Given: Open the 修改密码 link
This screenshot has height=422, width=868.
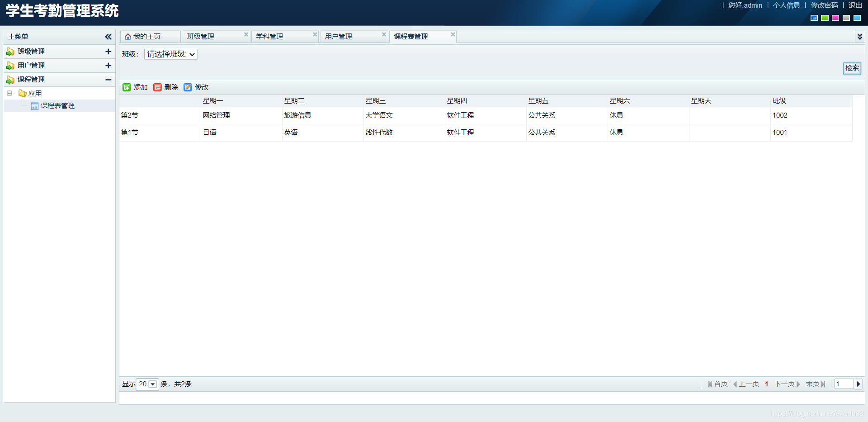Looking at the screenshot, I should click(x=824, y=5).
